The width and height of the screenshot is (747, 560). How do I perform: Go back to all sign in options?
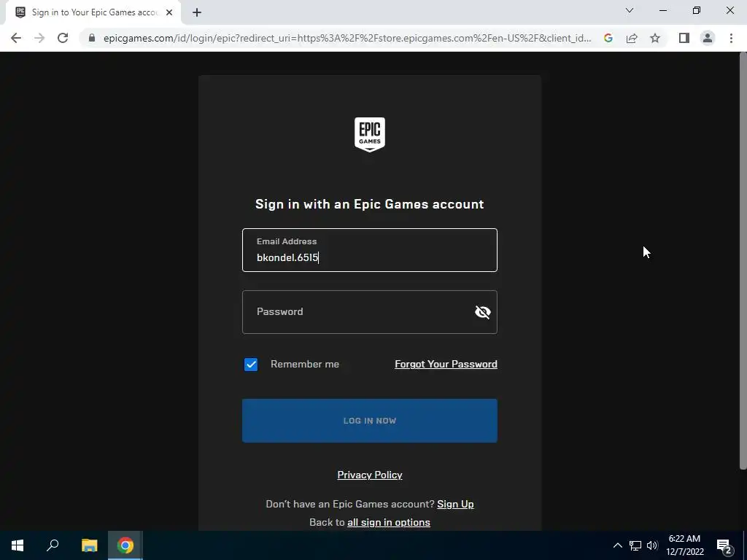point(389,522)
